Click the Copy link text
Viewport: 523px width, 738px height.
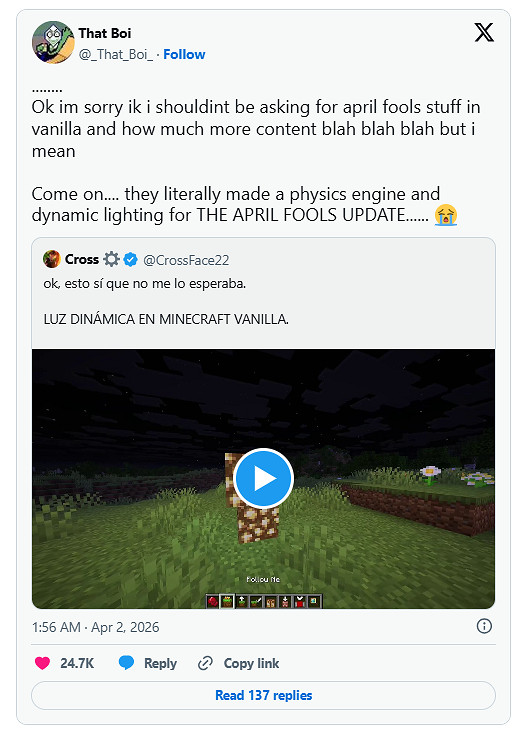point(251,663)
